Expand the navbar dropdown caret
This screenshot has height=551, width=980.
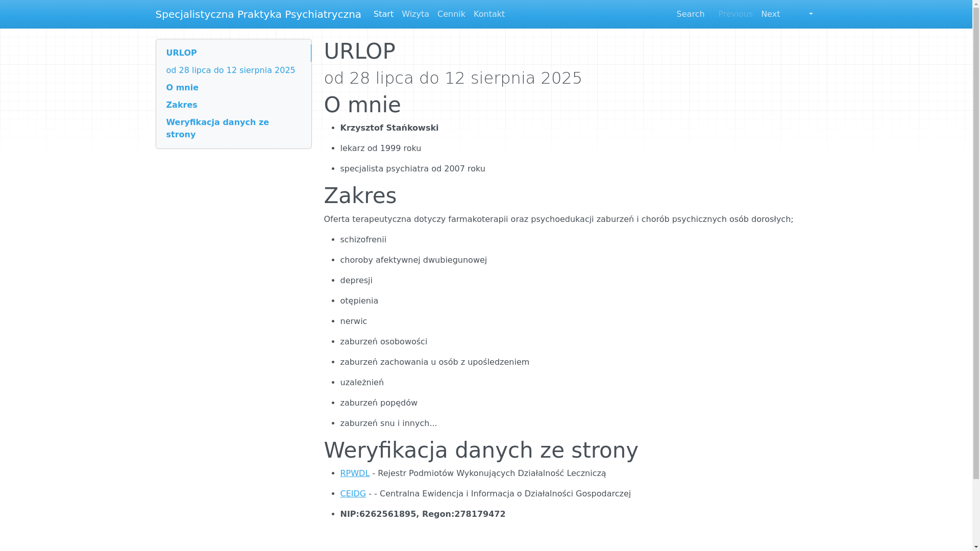coord(811,14)
